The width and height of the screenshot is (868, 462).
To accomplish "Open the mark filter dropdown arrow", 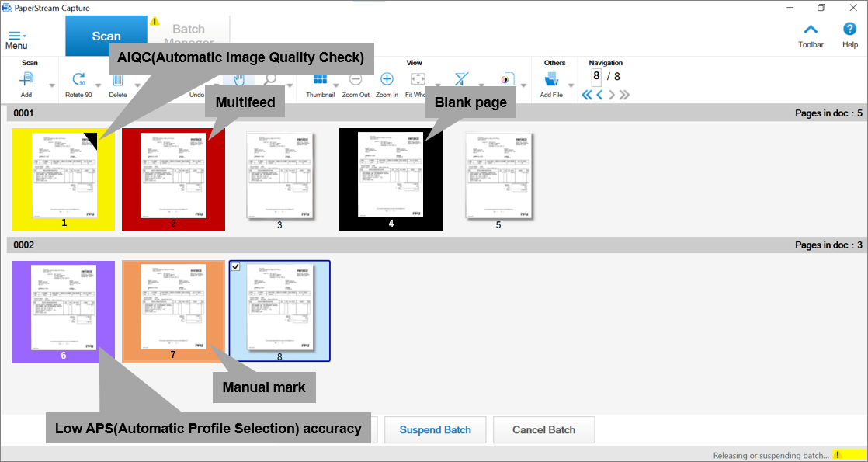I will point(481,85).
